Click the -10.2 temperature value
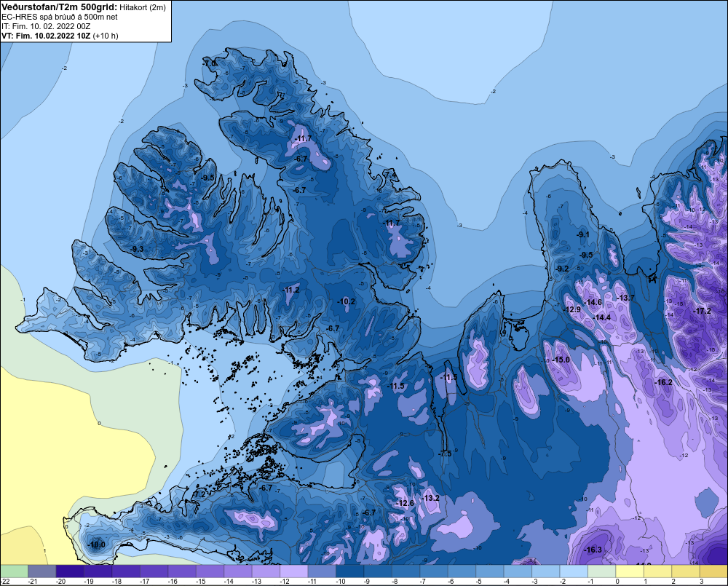This screenshot has height=586, width=728. coord(347,301)
